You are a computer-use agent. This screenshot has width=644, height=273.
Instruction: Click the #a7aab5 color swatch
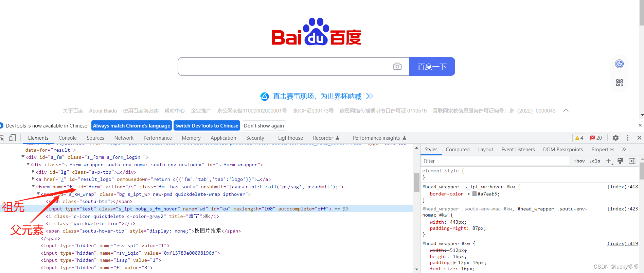pyautogui.click(x=475, y=194)
